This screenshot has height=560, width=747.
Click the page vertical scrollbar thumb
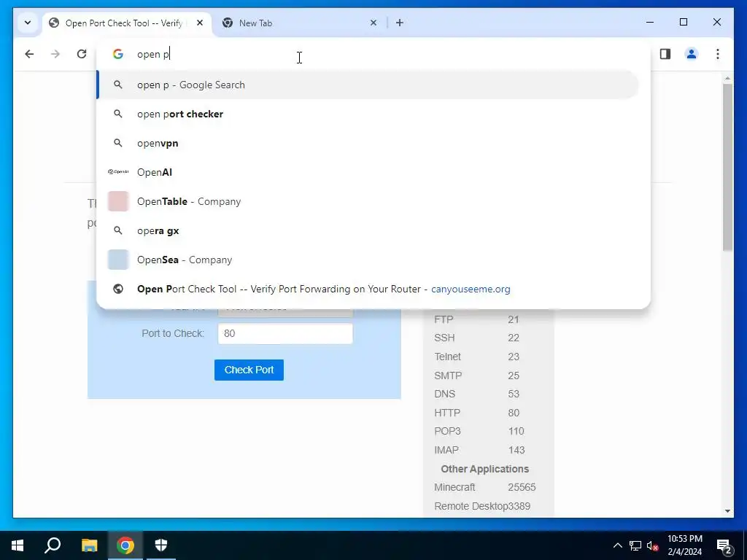[x=727, y=167]
